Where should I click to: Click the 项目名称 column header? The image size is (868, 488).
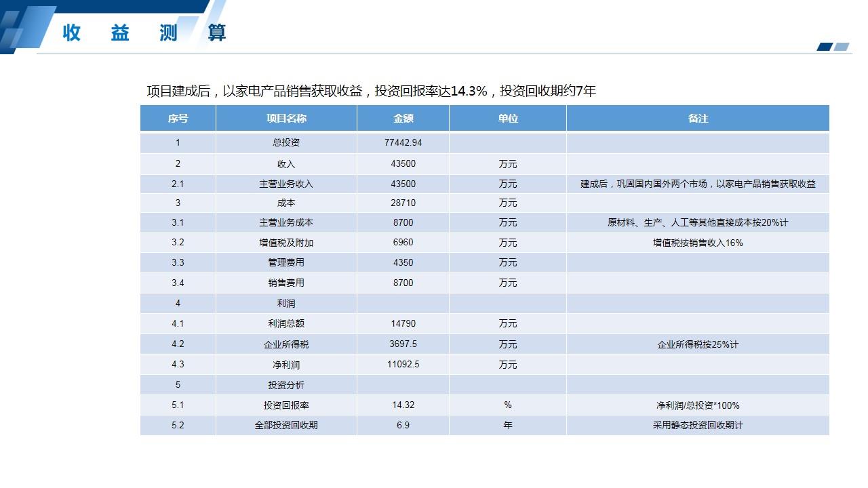tap(286, 118)
